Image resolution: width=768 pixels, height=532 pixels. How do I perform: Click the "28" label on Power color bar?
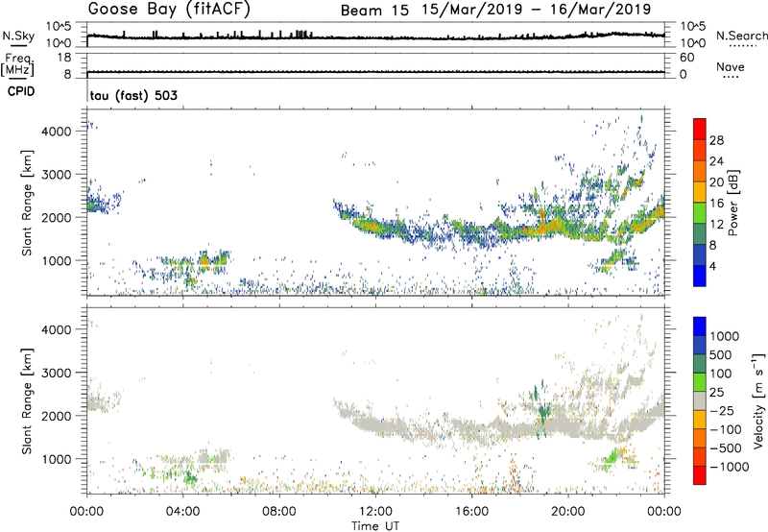coord(716,140)
